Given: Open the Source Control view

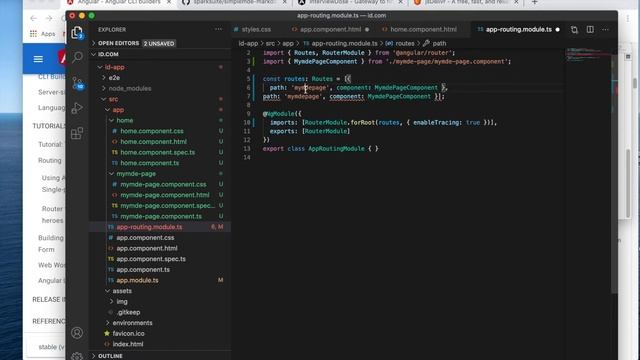Looking at the screenshot, I should click(x=78, y=83).
